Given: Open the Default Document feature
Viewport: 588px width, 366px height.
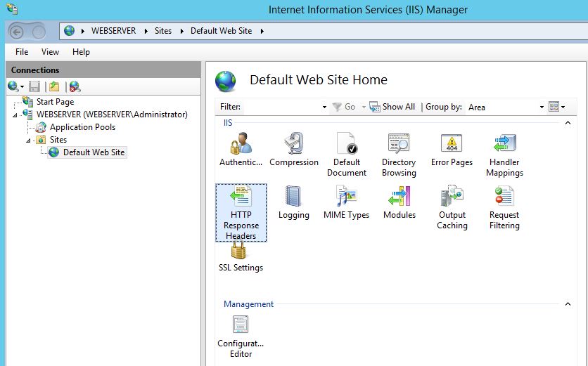Looking at the screenshot, I should [x=347, y=155].
